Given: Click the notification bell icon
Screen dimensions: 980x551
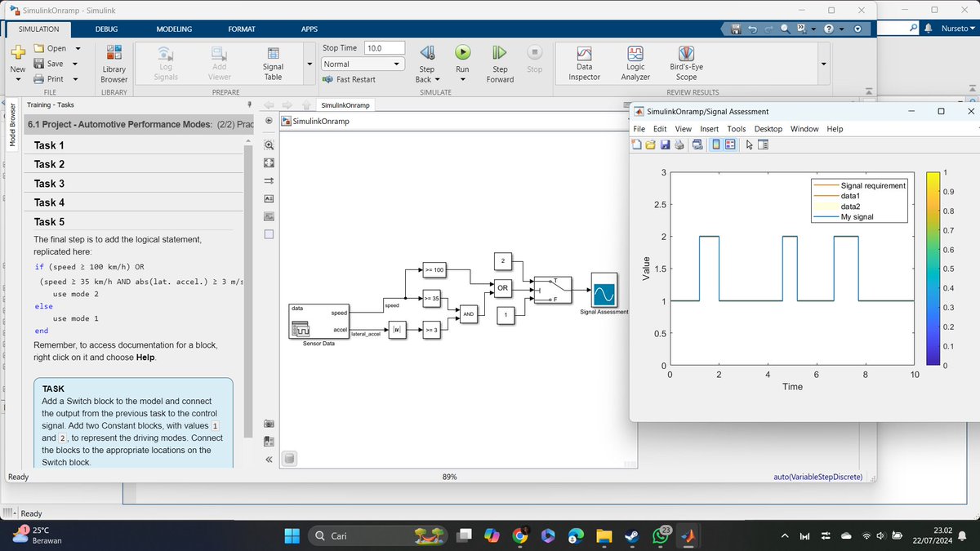Looking at the screenshot, I should click(929, 28).
